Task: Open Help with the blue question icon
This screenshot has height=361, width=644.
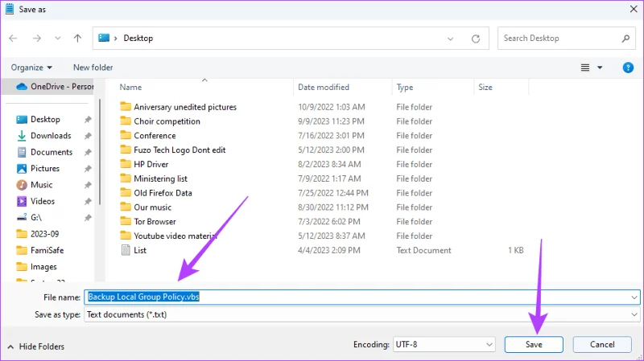Action: click(x=628, y=68)
